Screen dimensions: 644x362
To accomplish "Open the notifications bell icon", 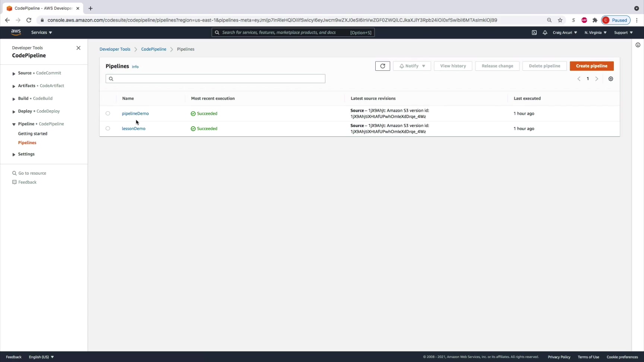I will pyautogui.click(x=545, y=32).
